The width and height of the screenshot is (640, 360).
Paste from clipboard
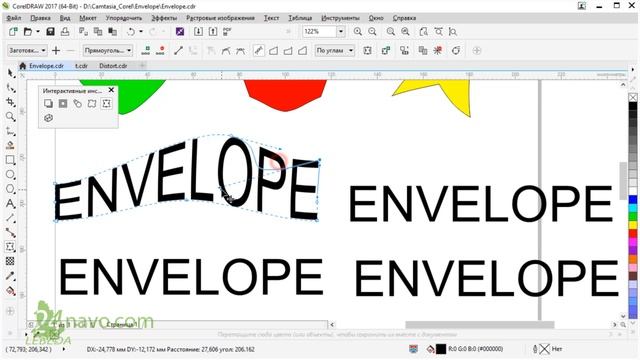pos(112,31)
